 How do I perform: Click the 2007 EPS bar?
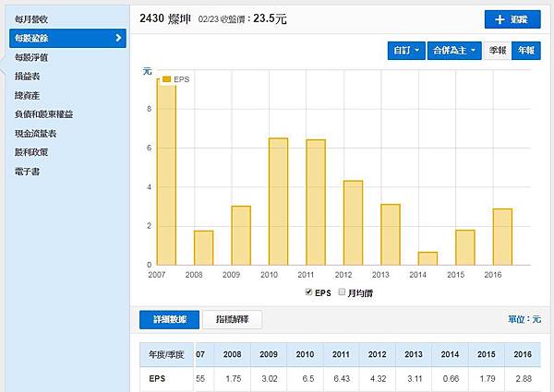[x=166, y=172]
